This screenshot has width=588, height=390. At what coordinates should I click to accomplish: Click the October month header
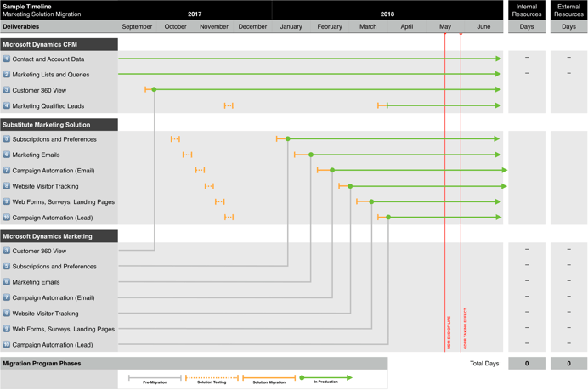176,26
